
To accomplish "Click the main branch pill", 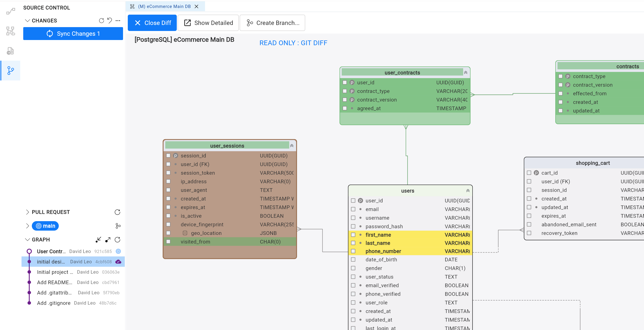I will [45, 226].
